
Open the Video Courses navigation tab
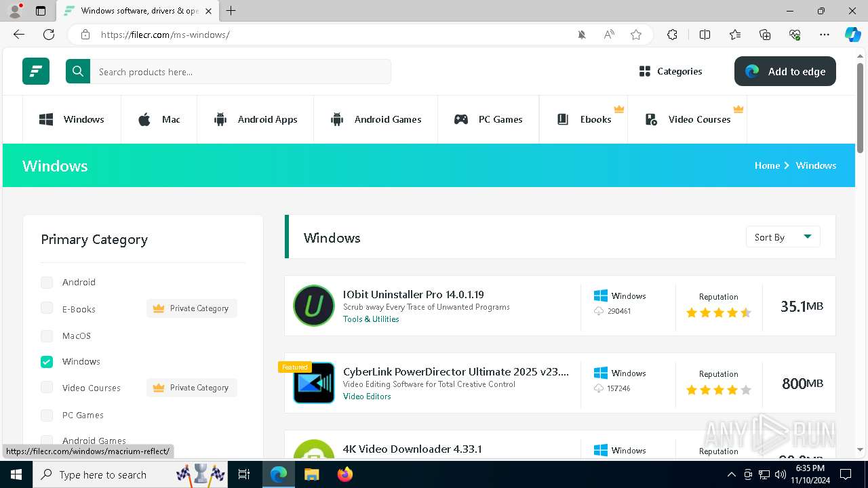pyautogui.click(x=688, y=119)
